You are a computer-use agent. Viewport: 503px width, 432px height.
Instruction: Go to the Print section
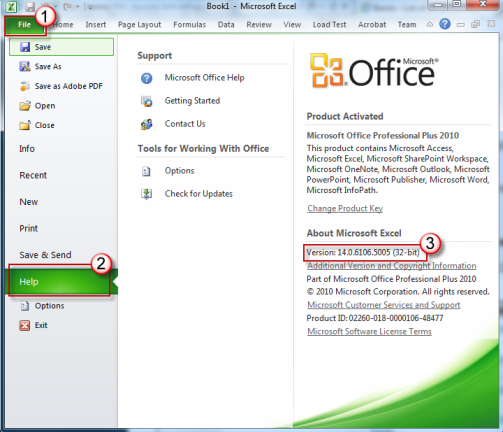(x=29, y=228)
